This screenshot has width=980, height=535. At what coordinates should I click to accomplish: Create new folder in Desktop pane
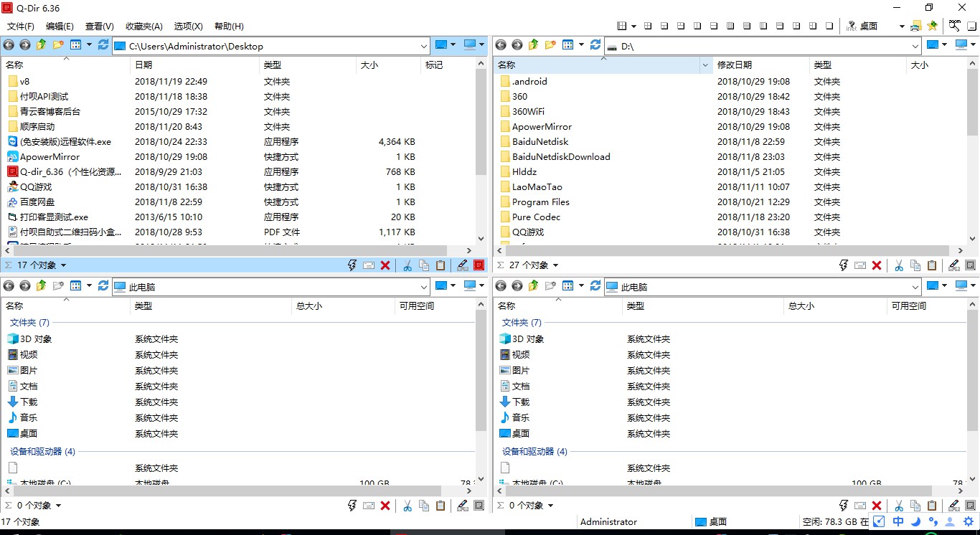coord(58,45)
